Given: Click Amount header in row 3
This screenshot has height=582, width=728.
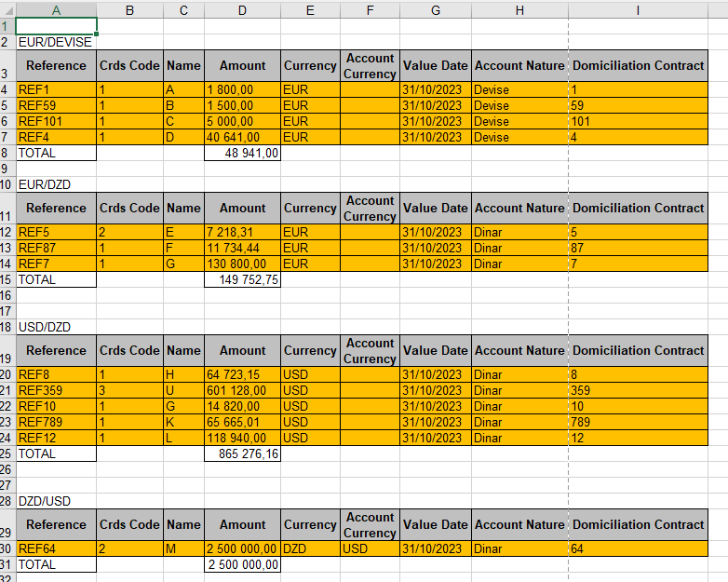Looking at the screenshot, I should pyautogui.click(x=242, y=66).
